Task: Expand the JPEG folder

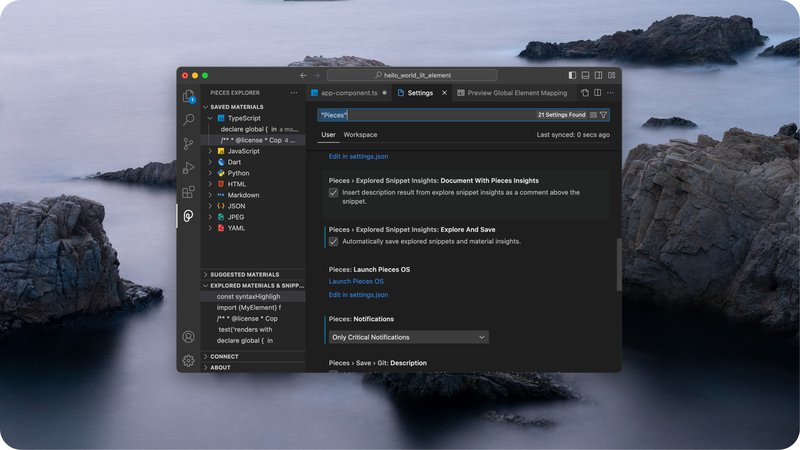Action: pyautogui.click(x=210, y=217)
